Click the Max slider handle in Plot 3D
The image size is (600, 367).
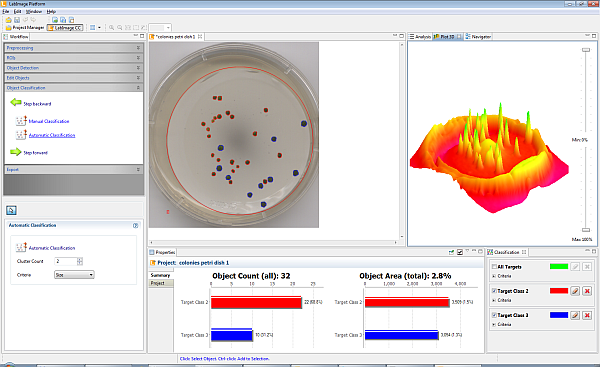586,230
